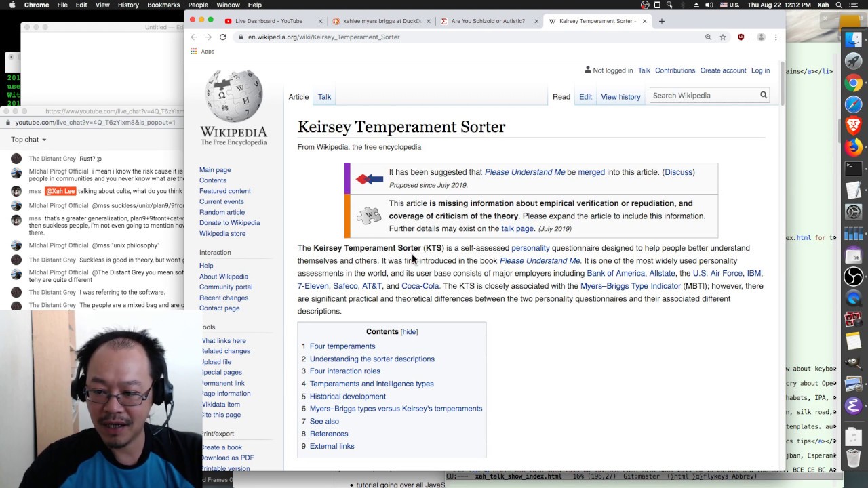Viewport: 868px width, 488px height.
Task: Click the Spotlight search icon in menu bar
Action: [840, 5]
